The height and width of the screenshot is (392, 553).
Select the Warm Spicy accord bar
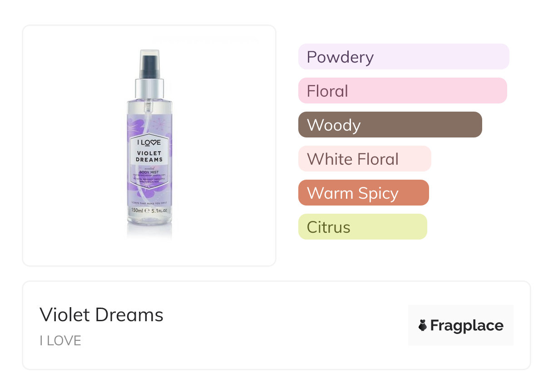363,193
